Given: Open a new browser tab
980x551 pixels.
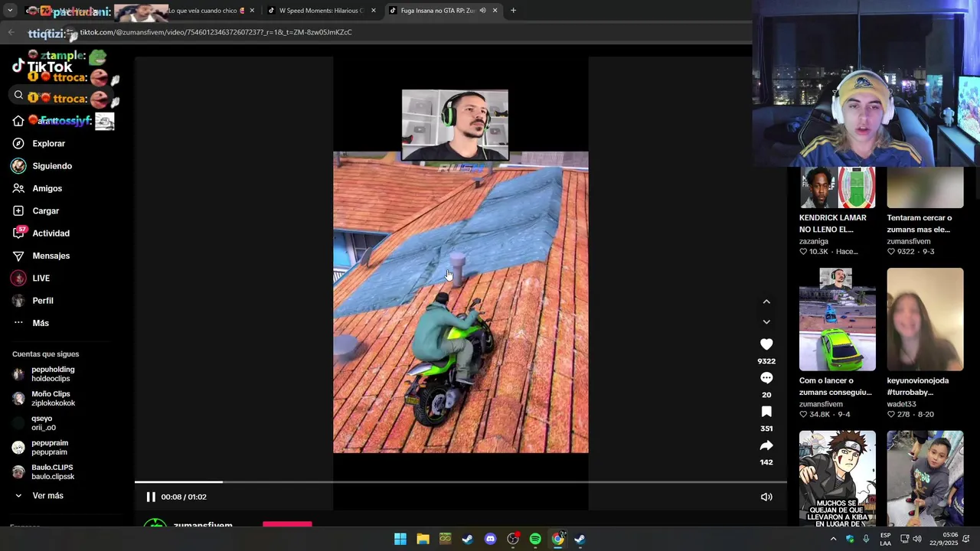Looking at the screenshot, I should tap(513, 11).
